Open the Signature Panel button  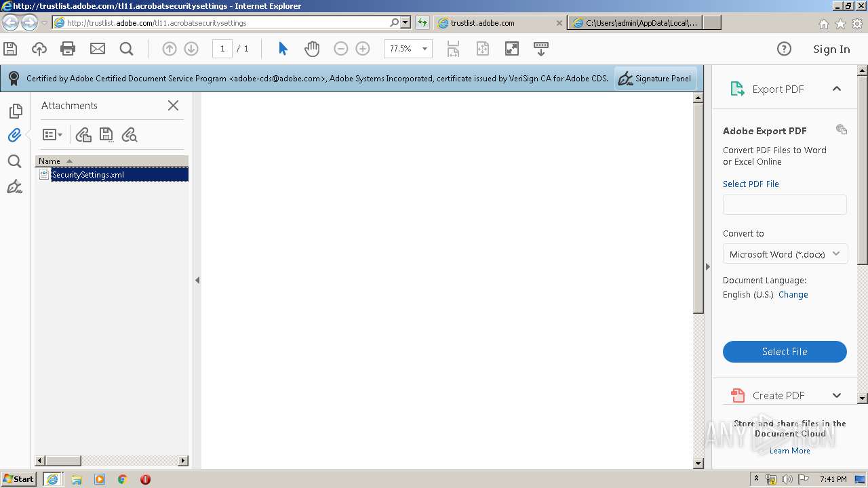pos(655,79)
